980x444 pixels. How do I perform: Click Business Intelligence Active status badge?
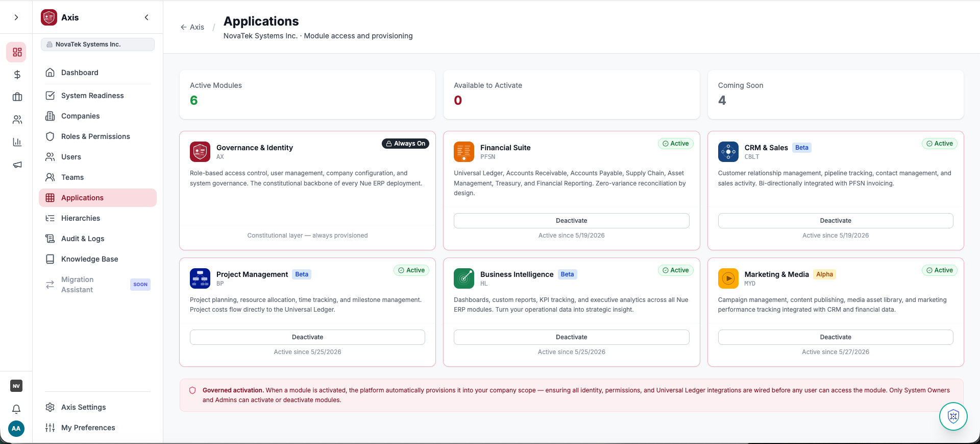tap(676, 270)
